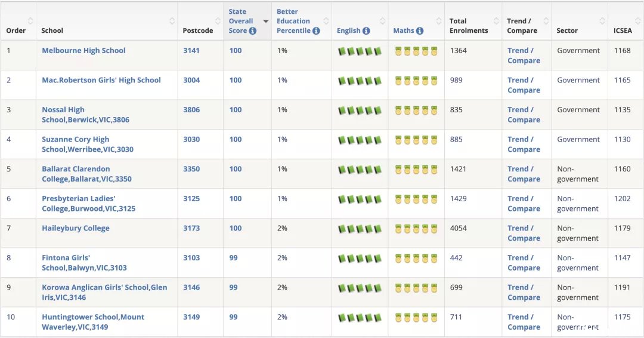644x338 pixels.
Task: Click Maths medal rating for Haileybury College
Action: [416, 229]
